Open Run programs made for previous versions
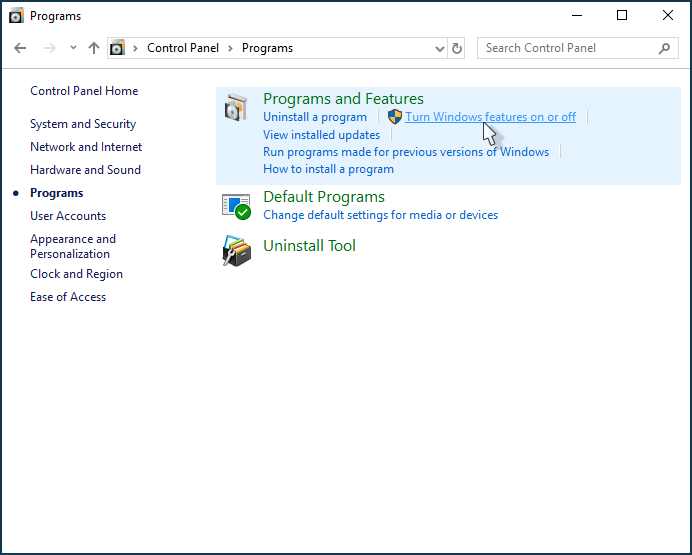The image size is (692, 555). [x=406, y=152]
